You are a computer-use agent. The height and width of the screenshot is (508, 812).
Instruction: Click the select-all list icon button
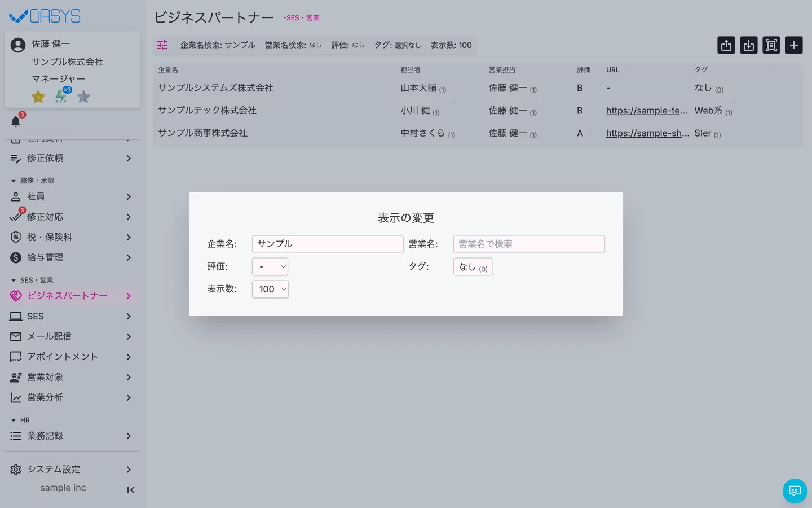pyautogui.click(x=771, y=45)
